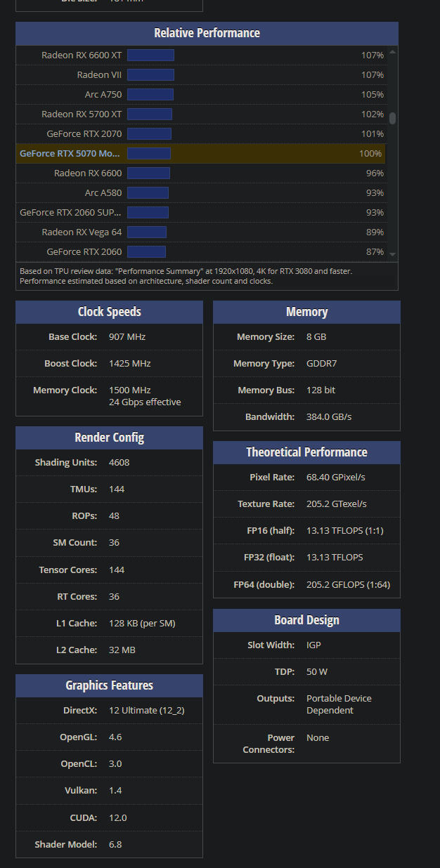The height and width of the screenshot is (868, 440).
Task: Click the Theoretical Performance section header
Action: pos(306,452)
